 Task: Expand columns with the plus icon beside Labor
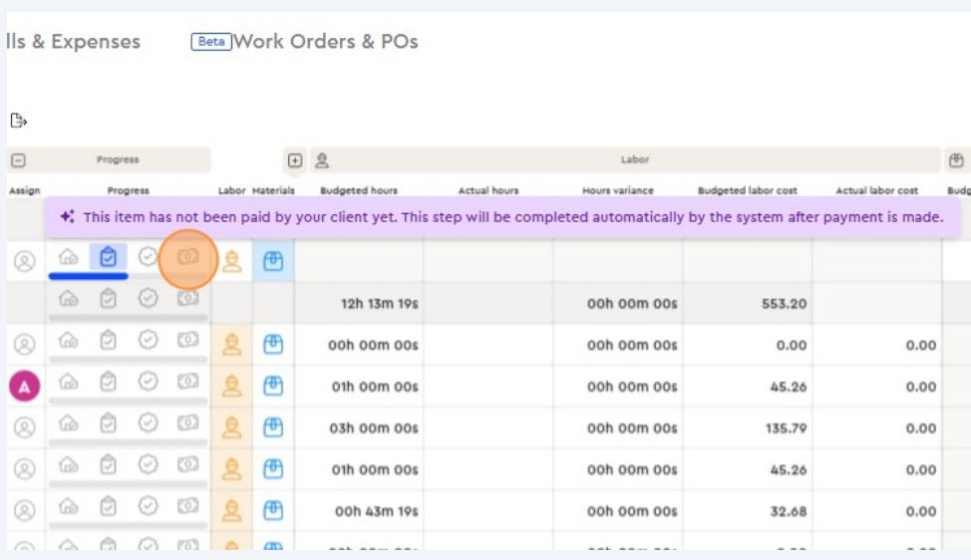pos(294,160)
